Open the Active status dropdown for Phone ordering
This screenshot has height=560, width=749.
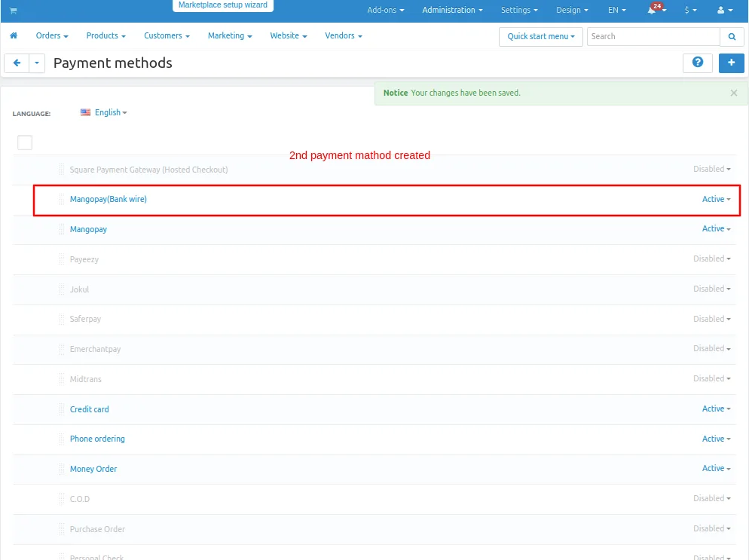click(x=716, y=439)
